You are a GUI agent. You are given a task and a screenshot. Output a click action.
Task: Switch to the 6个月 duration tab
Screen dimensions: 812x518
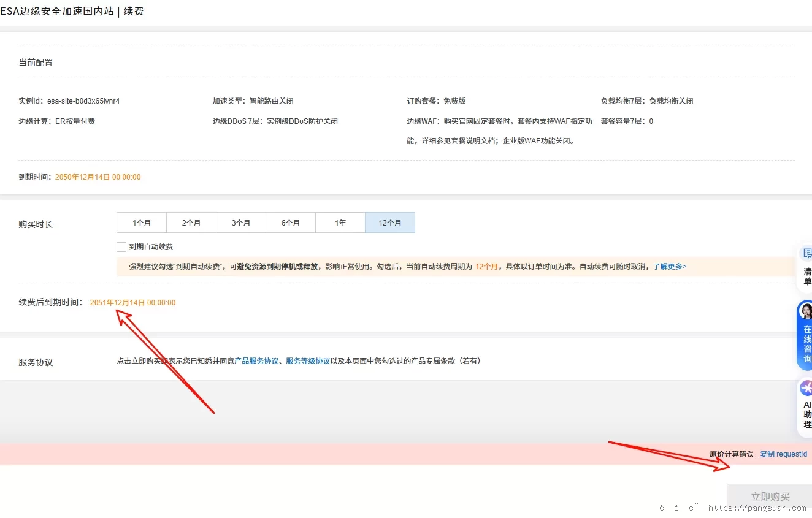tap(290, 223)
